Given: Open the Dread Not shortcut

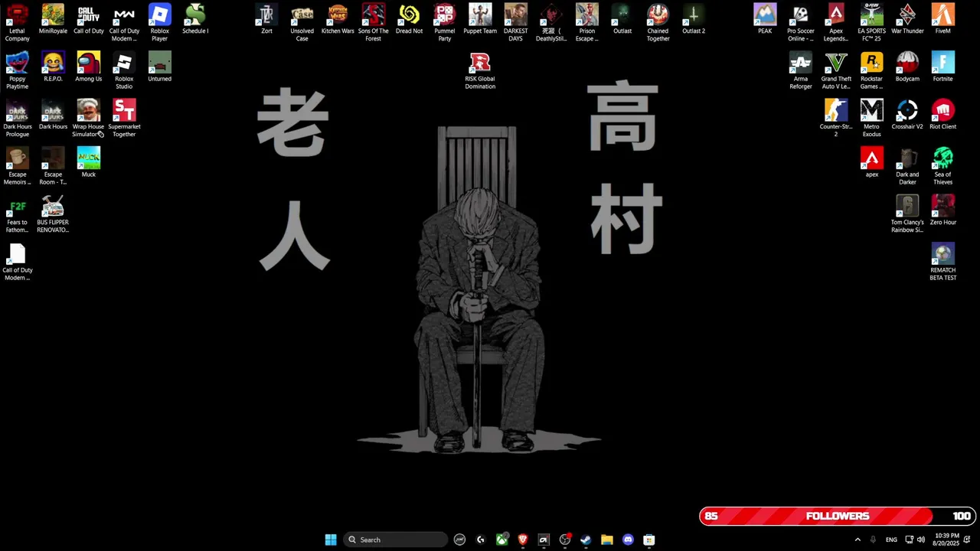Looking at the screenshot, I should [409, 19].
